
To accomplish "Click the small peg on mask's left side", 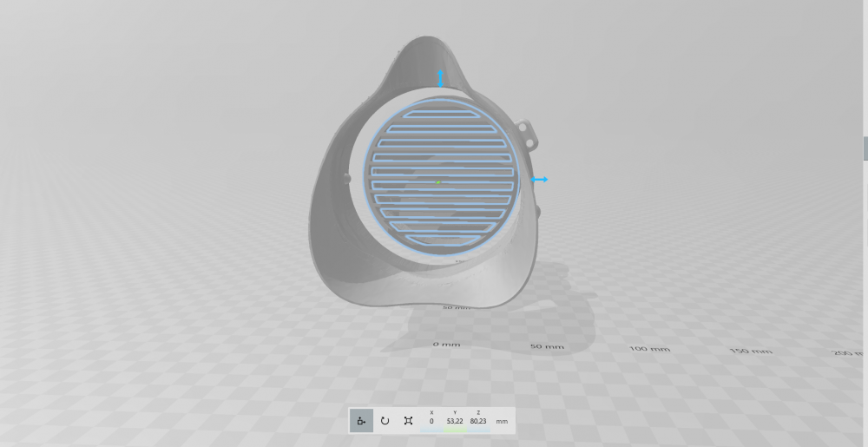I will coord(346,179).
